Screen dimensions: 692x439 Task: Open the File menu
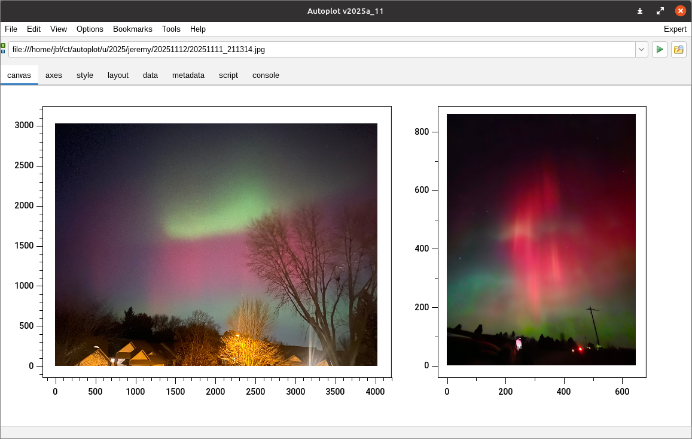coord(11,29)
